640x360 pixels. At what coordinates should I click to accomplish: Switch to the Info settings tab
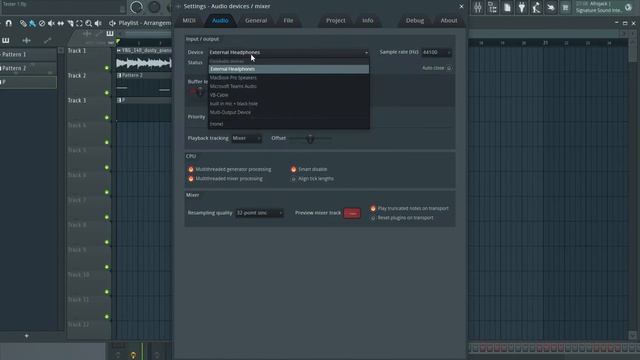[368, 20]
